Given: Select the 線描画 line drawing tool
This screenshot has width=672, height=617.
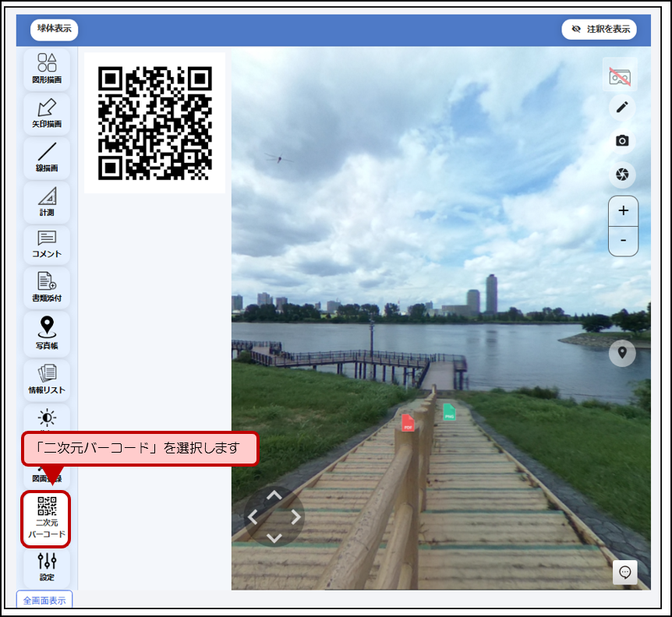Looking at the screenshot, I should coord(47,158).
